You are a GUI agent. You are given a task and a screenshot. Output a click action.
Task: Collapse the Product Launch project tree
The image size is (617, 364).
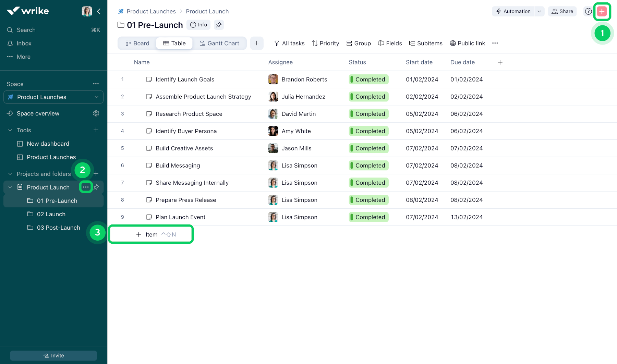coord(10,187)
